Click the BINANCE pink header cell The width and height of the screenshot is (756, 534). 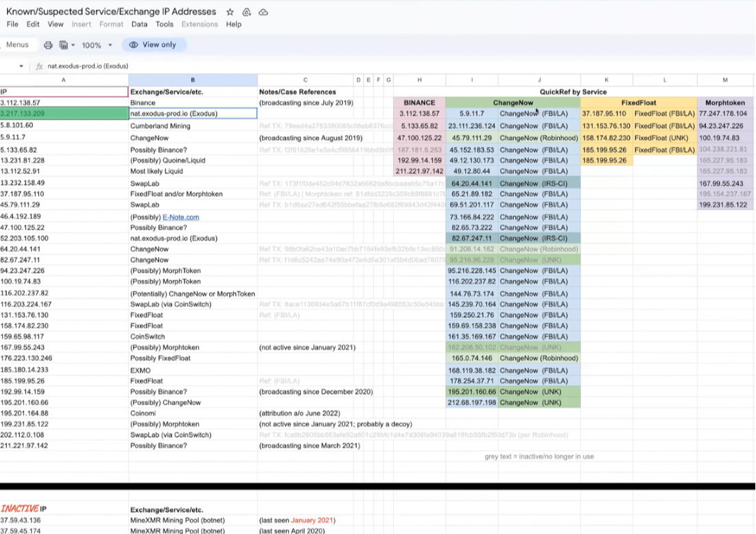coord(419,103)
